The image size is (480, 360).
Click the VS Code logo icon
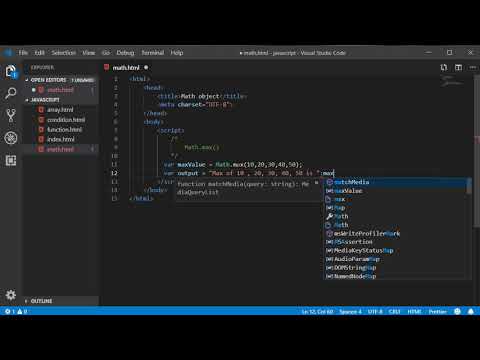[8, 53]
